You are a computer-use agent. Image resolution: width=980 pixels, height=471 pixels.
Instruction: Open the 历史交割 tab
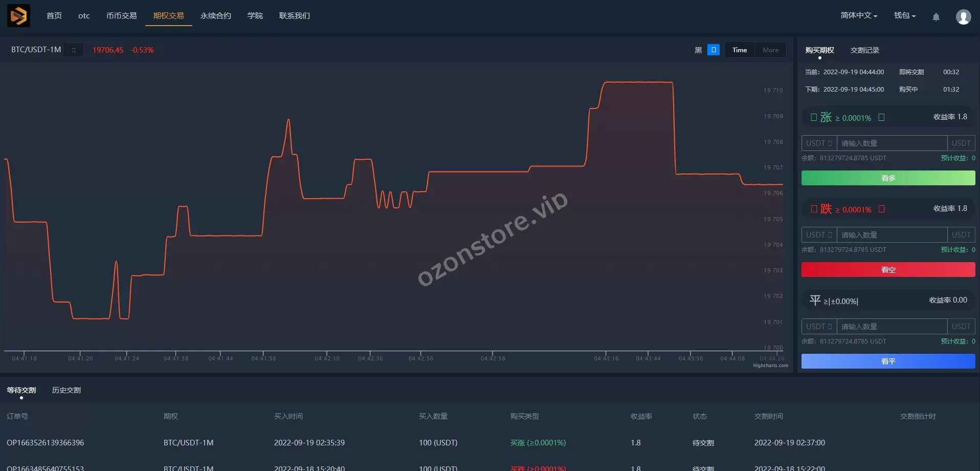coord(66,390)
